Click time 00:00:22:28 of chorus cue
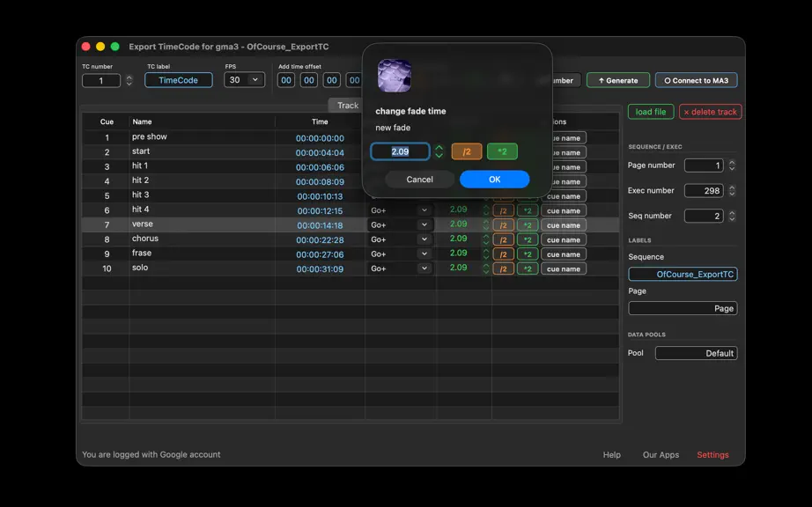The height and width of the screenshot is (507, 812). [x=320, y=240]
